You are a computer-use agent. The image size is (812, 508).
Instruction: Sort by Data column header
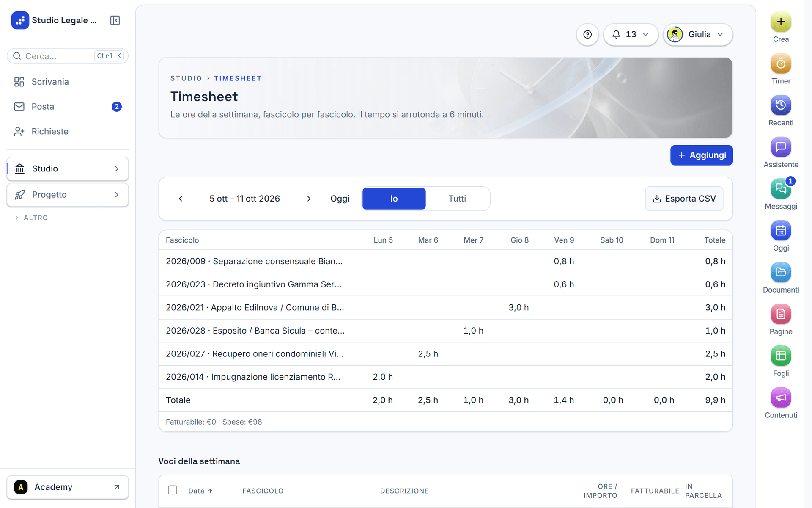[200, 491]
